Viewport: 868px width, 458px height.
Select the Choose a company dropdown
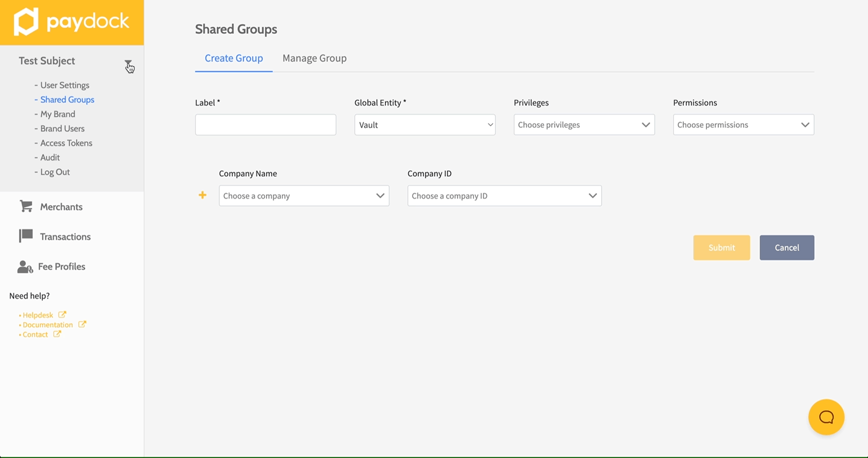[304, 196]
